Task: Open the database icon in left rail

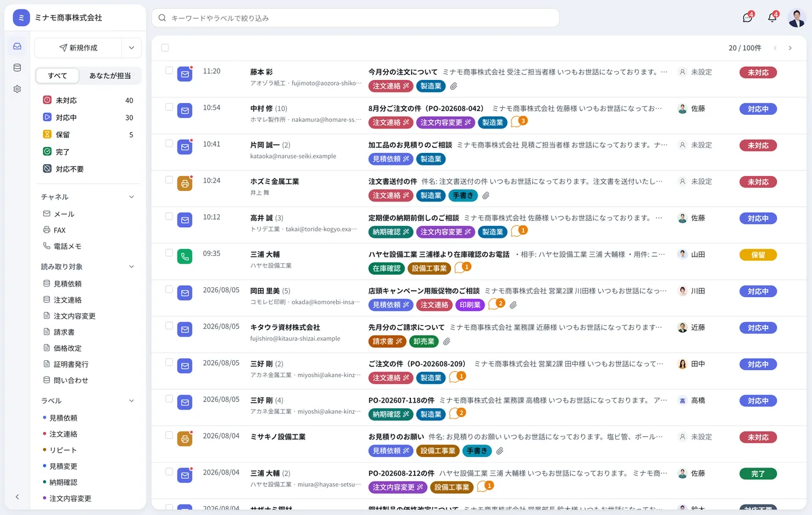Action: [17, 67]
